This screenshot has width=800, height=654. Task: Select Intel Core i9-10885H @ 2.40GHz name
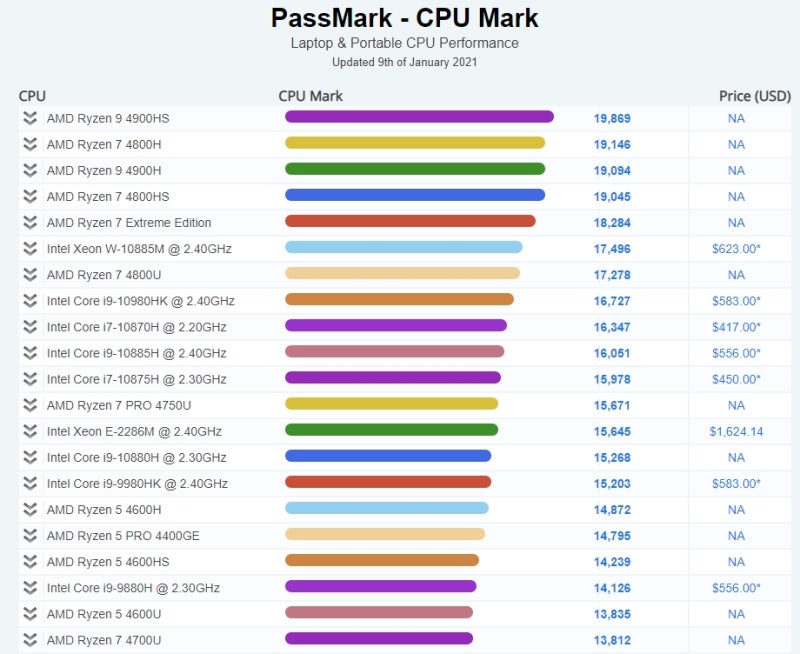pos(137,353)
